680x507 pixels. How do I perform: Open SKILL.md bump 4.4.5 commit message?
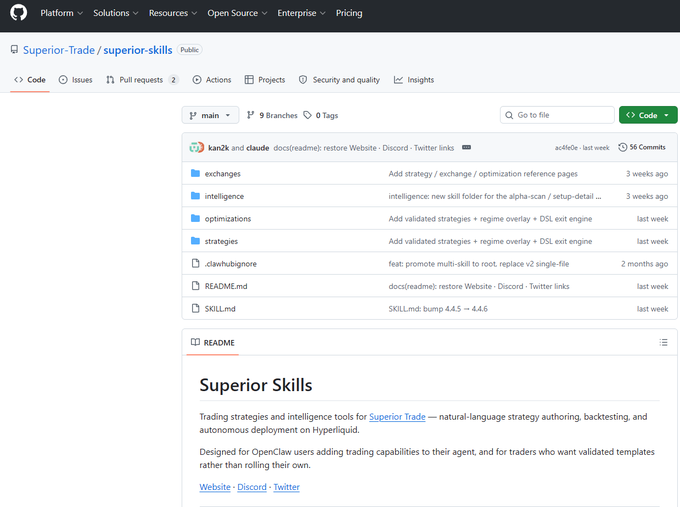[x=438, y=309]
